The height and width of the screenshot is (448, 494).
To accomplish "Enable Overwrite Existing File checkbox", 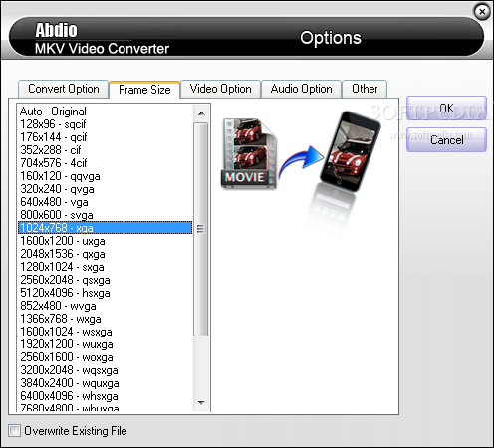I will click(x=14, y=431).
